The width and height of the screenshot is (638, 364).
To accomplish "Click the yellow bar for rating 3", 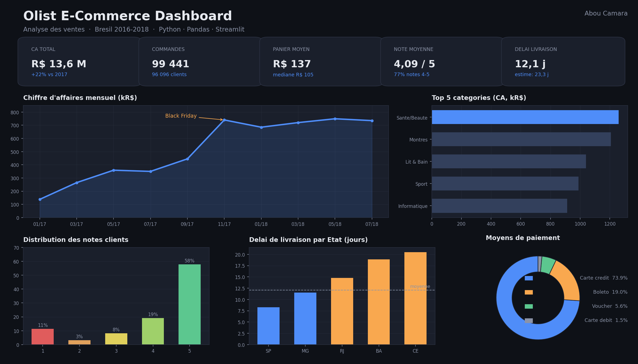I will 116,339.
